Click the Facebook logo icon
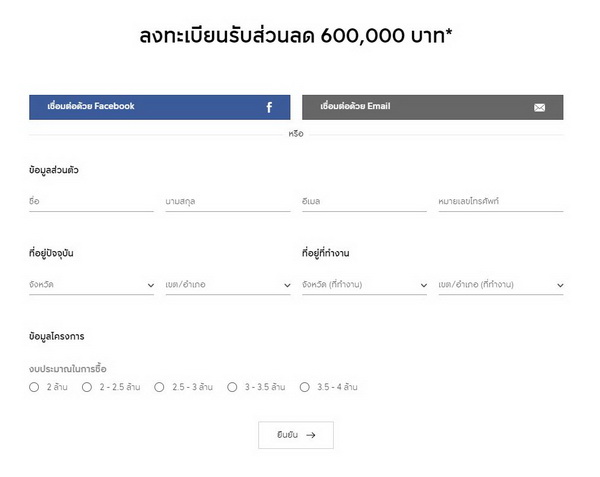The image size is (600, 477). 269,107
